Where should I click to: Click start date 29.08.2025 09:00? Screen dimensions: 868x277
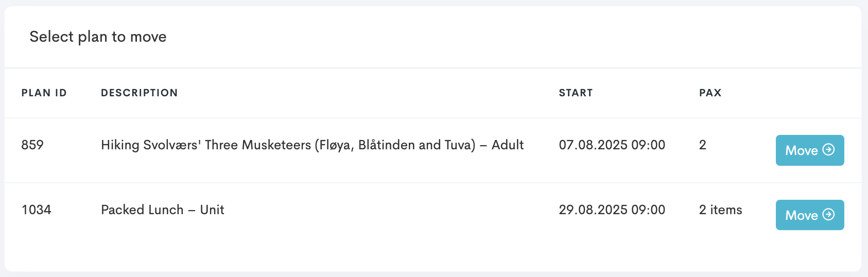612,210
